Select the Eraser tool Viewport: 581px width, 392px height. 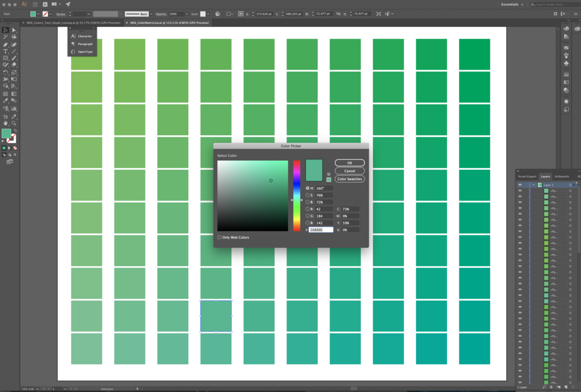coord(14,65)
